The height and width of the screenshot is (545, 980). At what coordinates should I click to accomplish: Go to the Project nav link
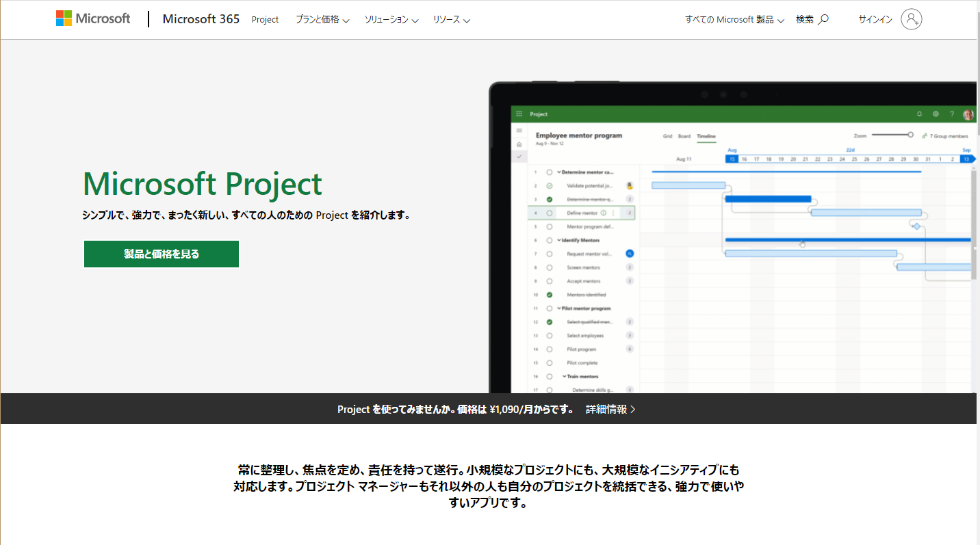(265, 20)
